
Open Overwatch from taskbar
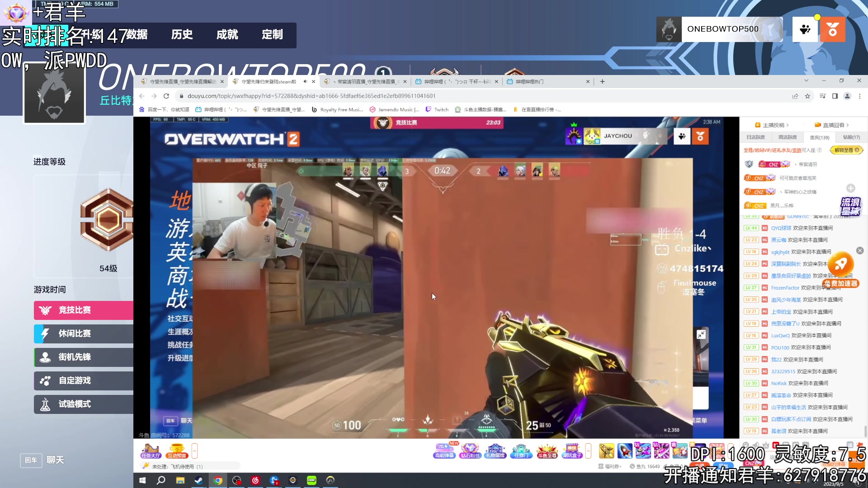(x=330, y=480)
